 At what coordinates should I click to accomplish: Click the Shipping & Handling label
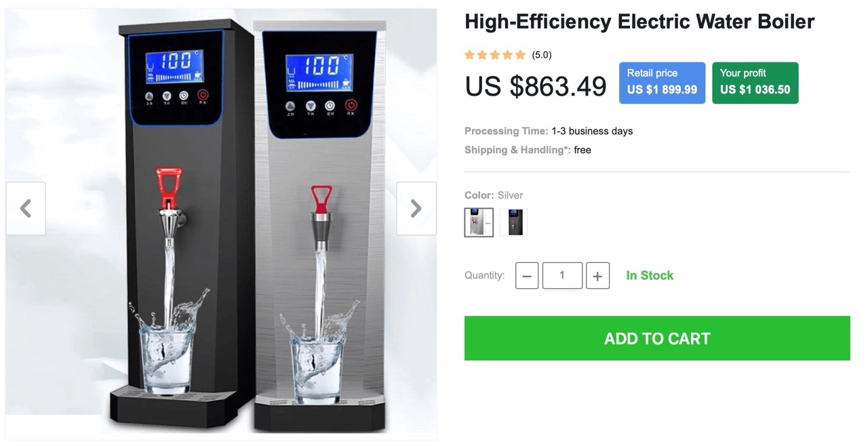[x=517, y=150]
